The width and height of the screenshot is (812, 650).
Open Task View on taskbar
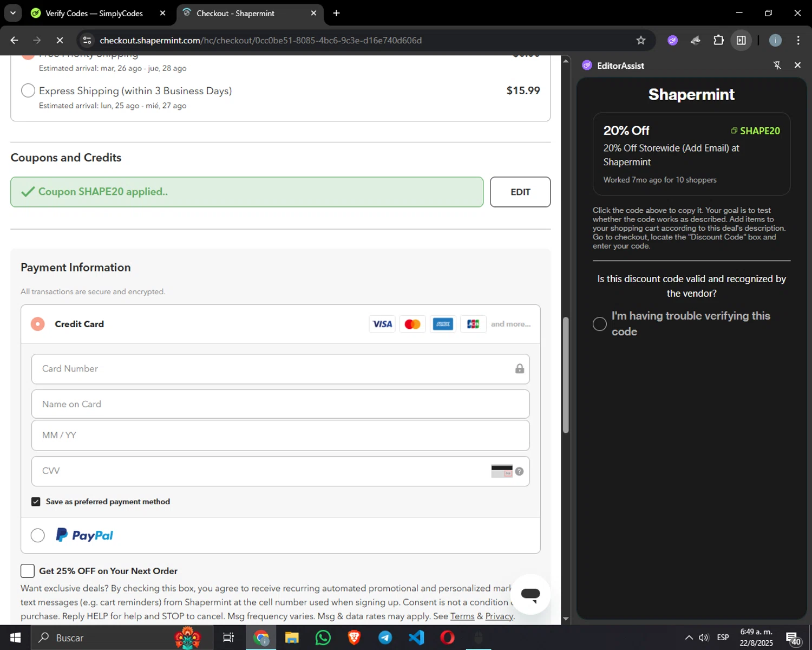(228, 638)
